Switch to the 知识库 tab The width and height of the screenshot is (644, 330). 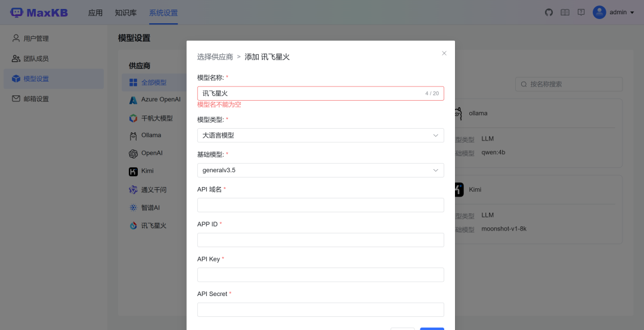click(x=126, y=13)
